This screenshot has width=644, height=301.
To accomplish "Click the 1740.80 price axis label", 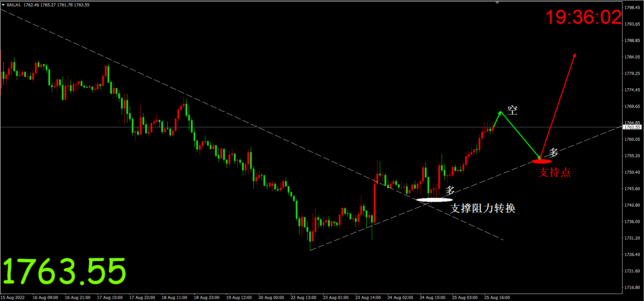I will pos(632,205).
